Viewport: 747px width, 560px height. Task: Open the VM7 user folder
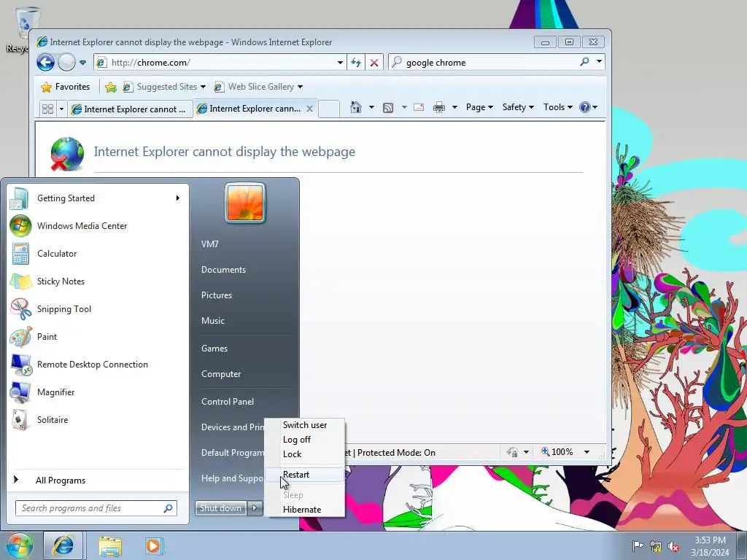coord(209,244)
